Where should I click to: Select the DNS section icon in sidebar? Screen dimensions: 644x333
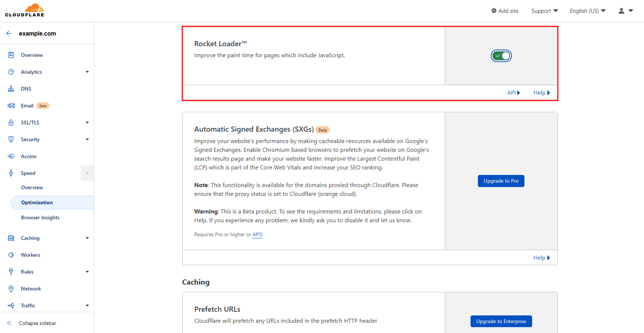pos(10,89)
